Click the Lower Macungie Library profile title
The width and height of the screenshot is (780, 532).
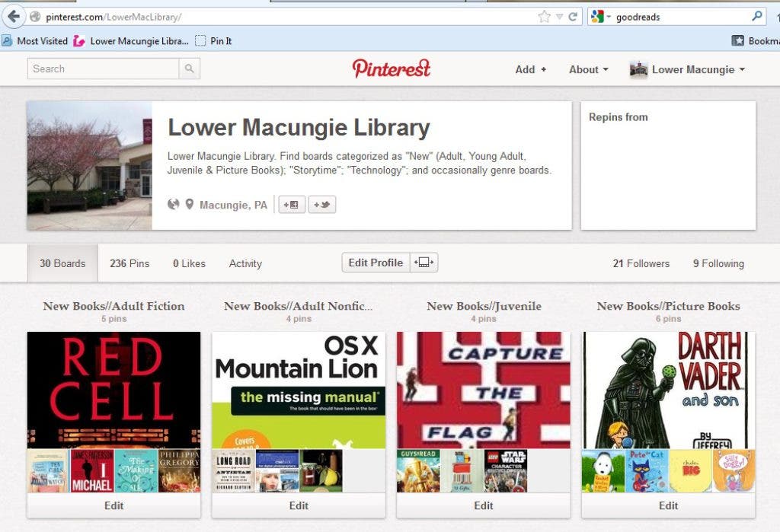click(299, 127)
